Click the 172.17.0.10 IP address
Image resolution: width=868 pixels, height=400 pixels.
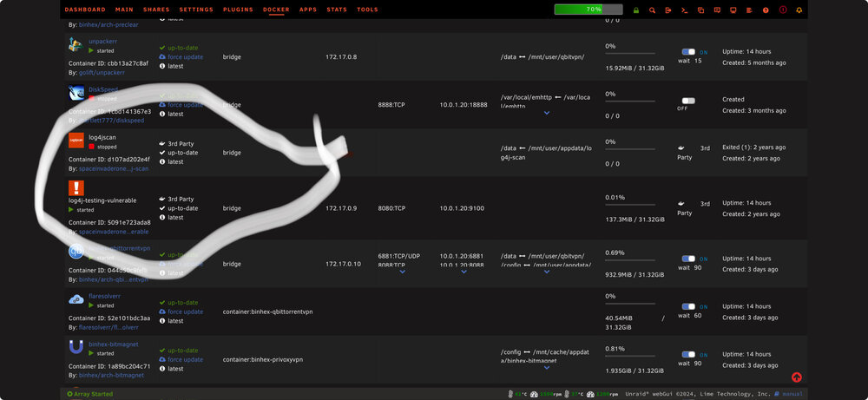pos(343,264)
